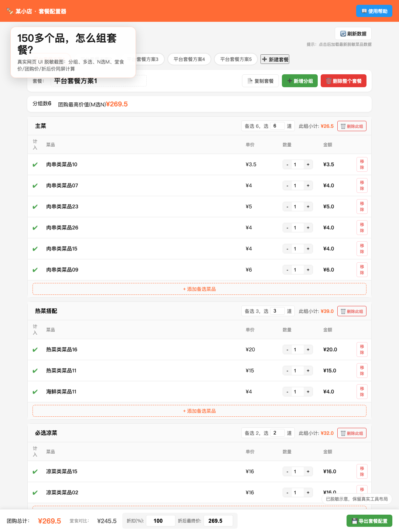Increase the quantity of 肉串类菜品07
399x532 pixels.
click(x=308, y=185)
